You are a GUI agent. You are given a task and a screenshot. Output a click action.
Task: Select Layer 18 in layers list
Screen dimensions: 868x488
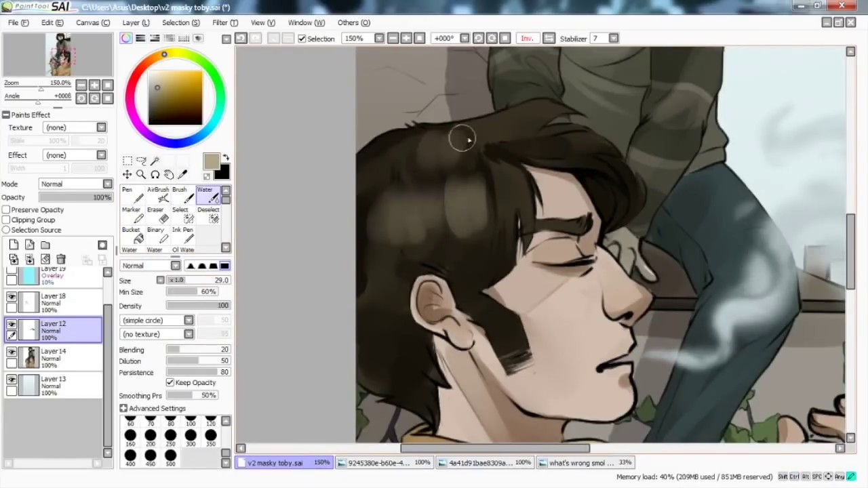coord(53,303)
